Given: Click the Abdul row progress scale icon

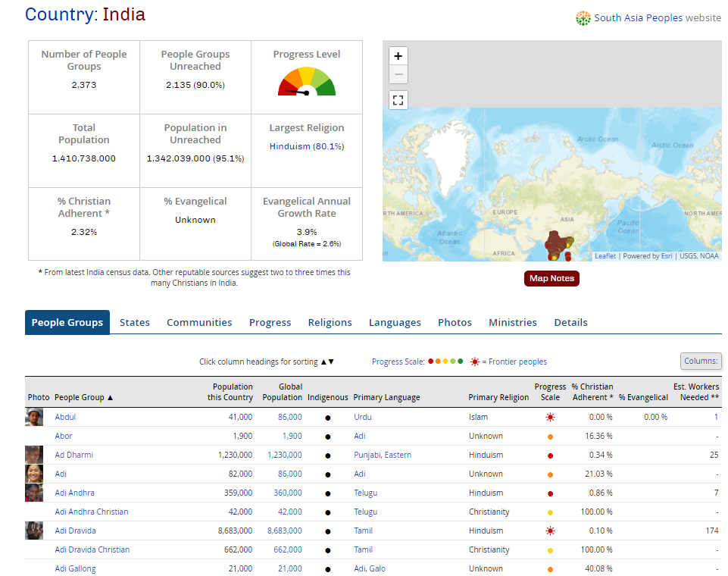Looking at the screenshot, I should click(x=550, y=418).
